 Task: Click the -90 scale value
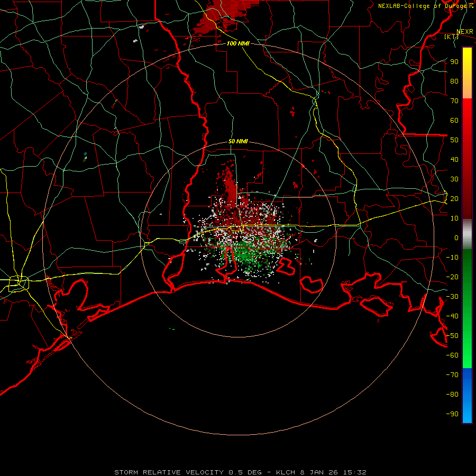pos(452,414)
